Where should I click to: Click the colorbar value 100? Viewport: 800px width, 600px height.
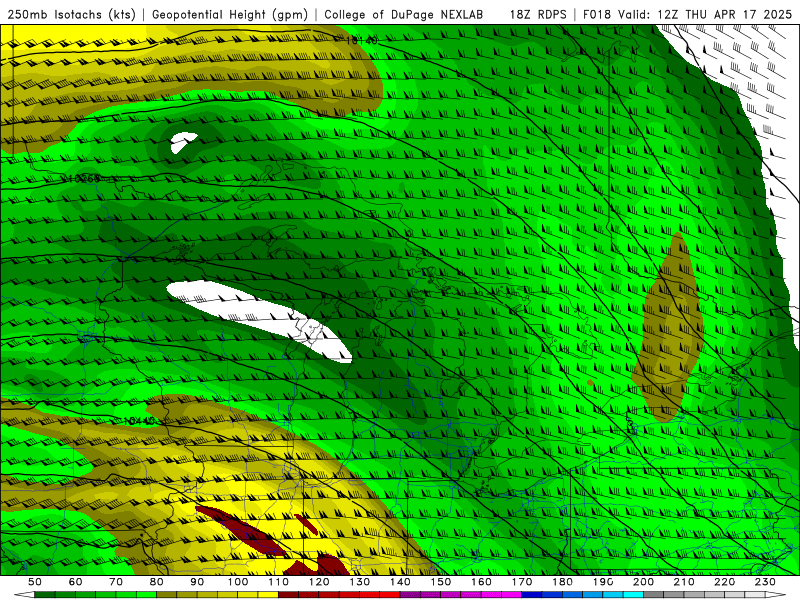click(238, 582)
